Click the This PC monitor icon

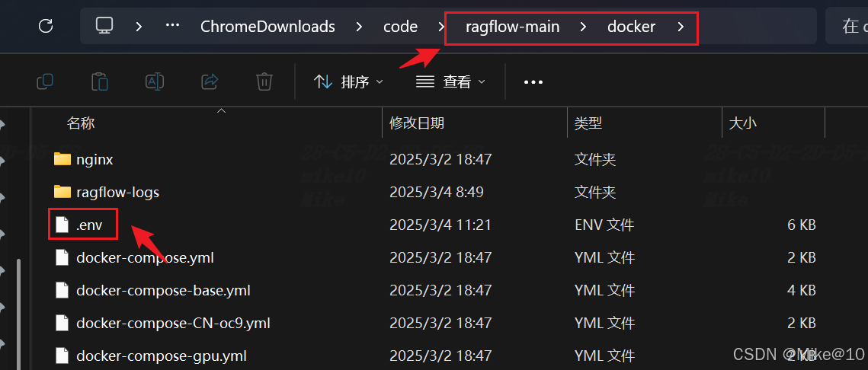[104, 25]
